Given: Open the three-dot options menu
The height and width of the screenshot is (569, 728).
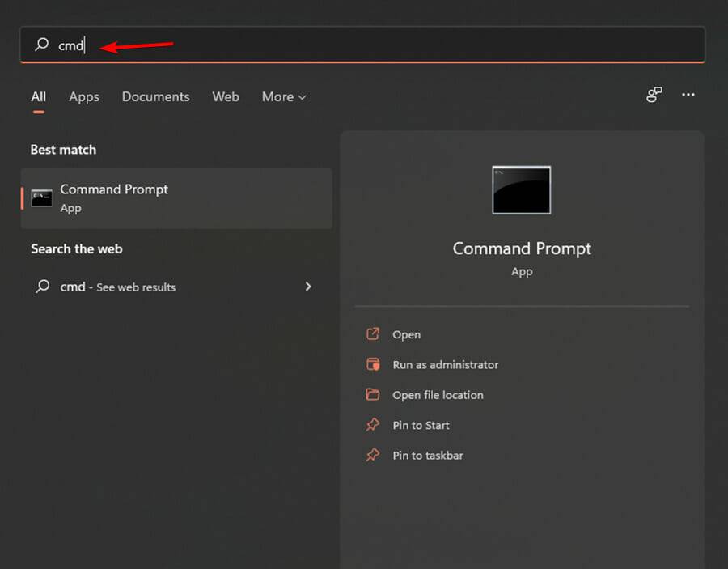Looking at the screenshot, I should 688,95.
